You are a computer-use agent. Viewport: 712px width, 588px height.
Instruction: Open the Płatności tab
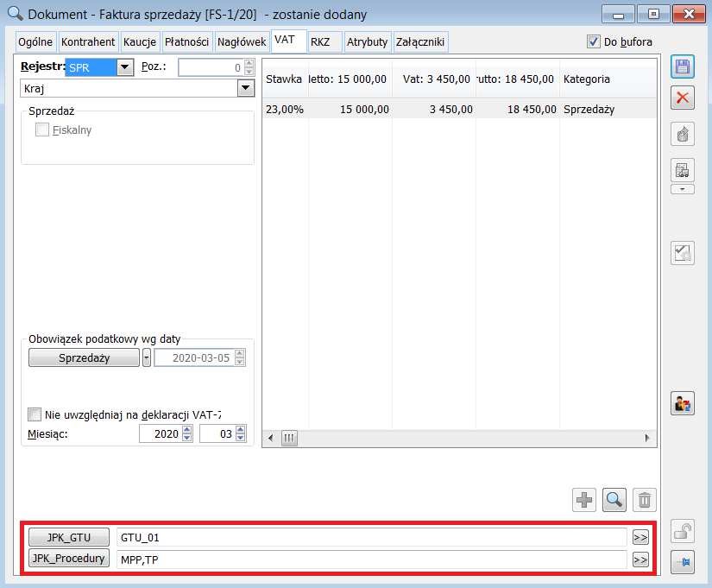click(186, 41)
